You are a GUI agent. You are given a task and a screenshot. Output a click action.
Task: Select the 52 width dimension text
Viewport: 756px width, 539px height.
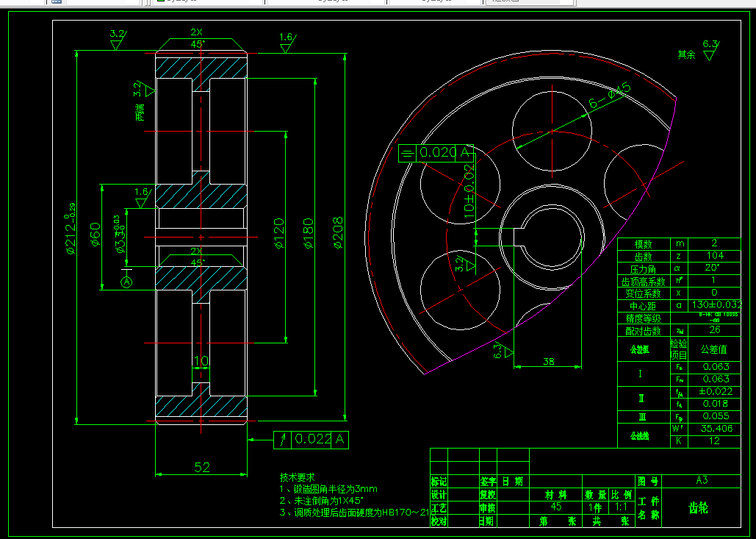point(202,467)
